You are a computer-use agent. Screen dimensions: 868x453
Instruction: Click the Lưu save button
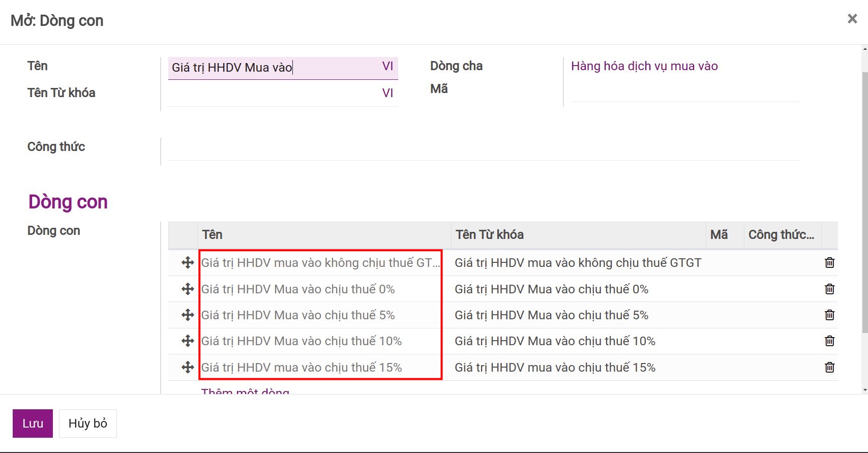(x=33, y=424)
